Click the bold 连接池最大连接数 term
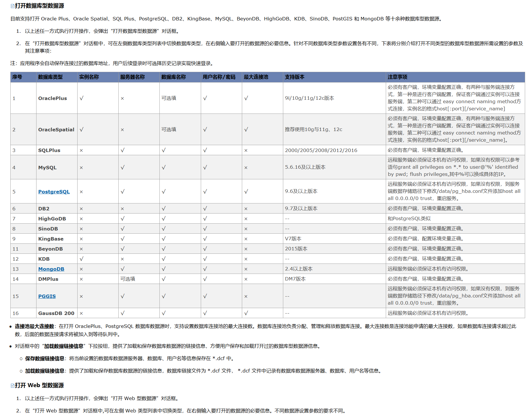The width and height of the screenshot is (532, 417). click(34, 326)
